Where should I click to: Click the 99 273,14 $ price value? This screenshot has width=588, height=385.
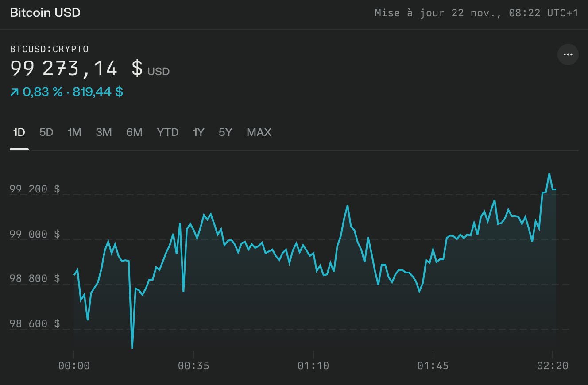point(76,69)
